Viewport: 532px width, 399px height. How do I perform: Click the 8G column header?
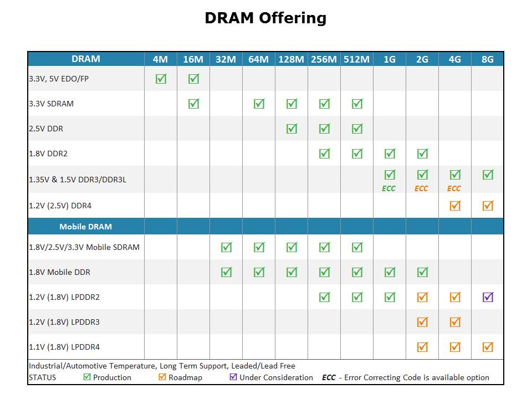[488, 59]
